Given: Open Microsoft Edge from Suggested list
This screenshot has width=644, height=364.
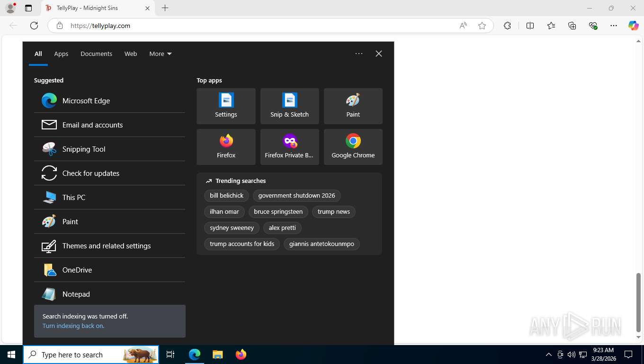Looking at the screenshot, I should [109, 100].
